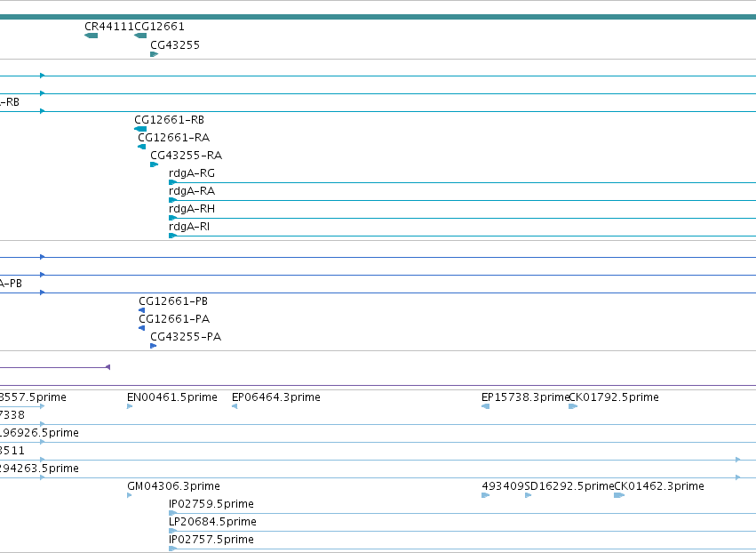756x553 pixels.
Task: Click the EN00461.5prime arrow glyph
Action: click(x=130, y=406)
